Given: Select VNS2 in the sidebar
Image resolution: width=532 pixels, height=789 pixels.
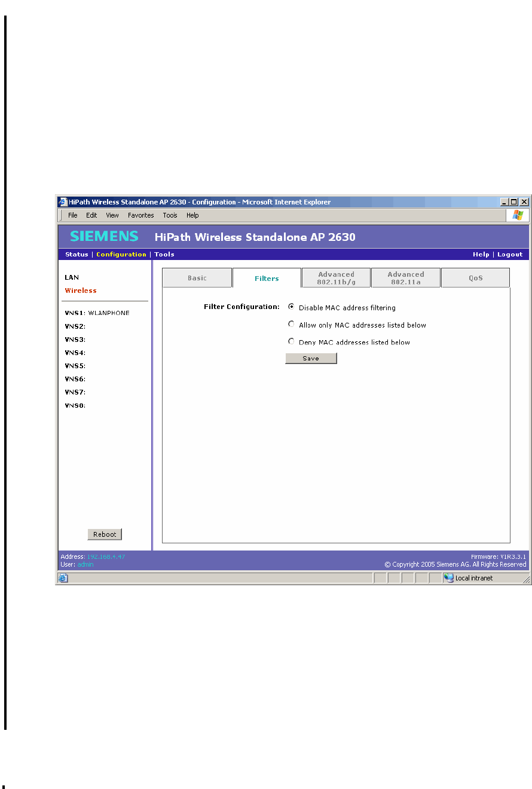Looking at the screenshot, I should [x=75, y=326].
